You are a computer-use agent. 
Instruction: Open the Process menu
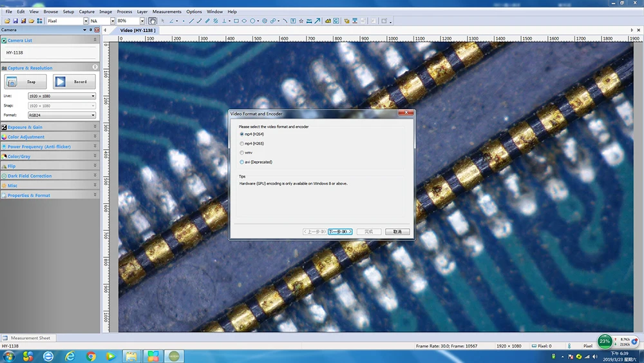[124, 12]
